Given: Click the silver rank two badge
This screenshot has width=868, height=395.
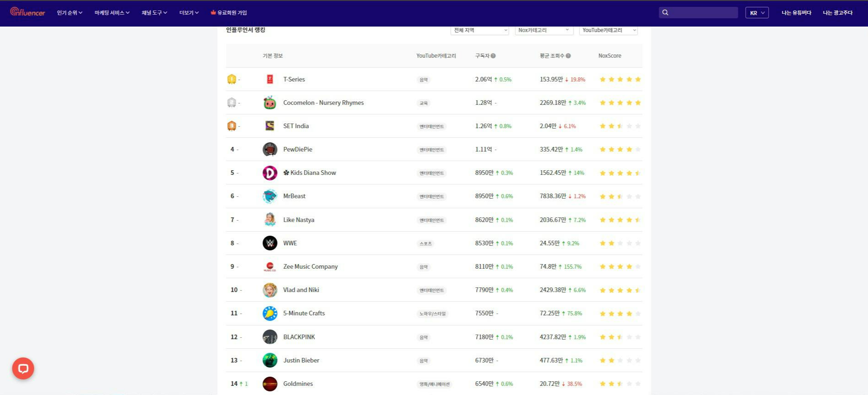Looking at the screenshot, I should [x=232, y=103].
